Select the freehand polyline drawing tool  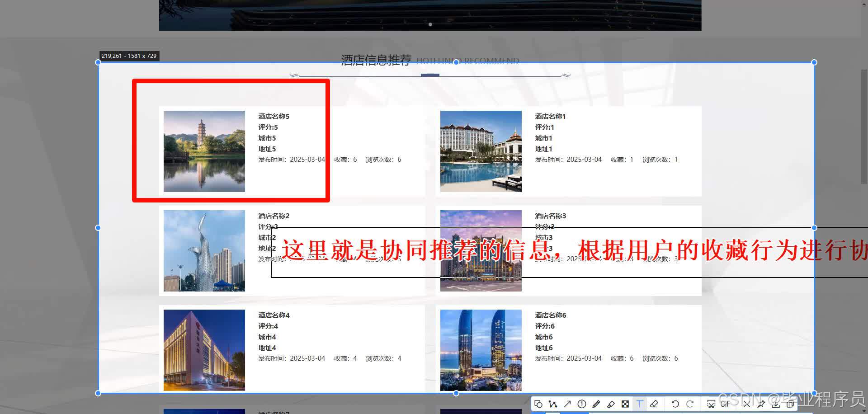tap(552, 404)
